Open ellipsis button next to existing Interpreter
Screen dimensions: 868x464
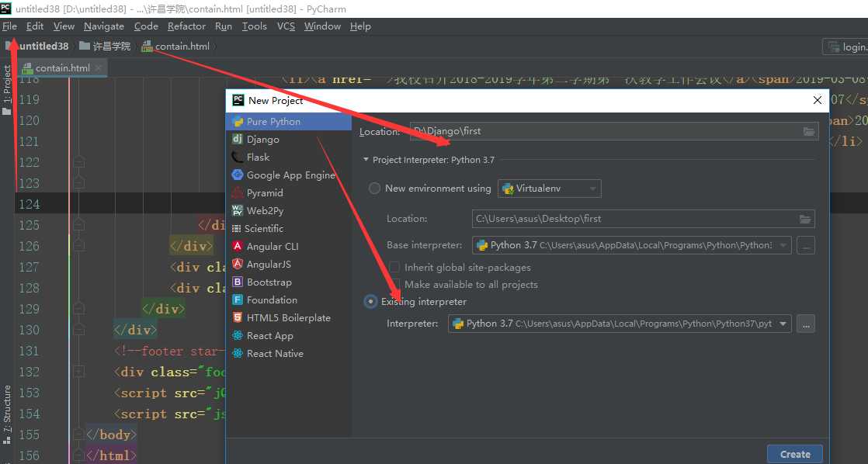click(805, 324)
